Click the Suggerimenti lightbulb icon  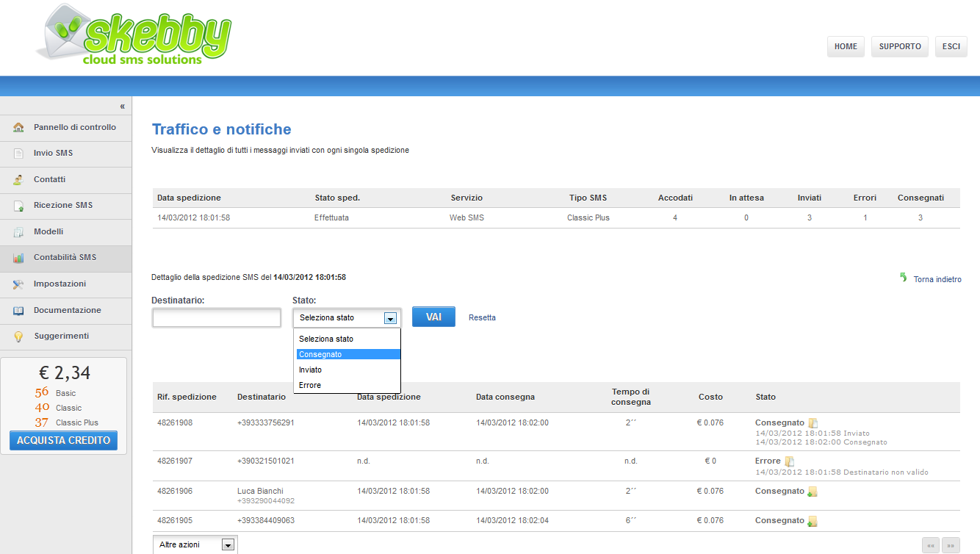(18, 337)
